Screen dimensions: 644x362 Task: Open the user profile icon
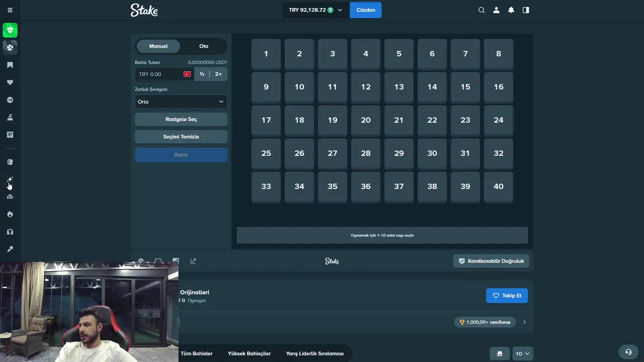coord(496,10)
